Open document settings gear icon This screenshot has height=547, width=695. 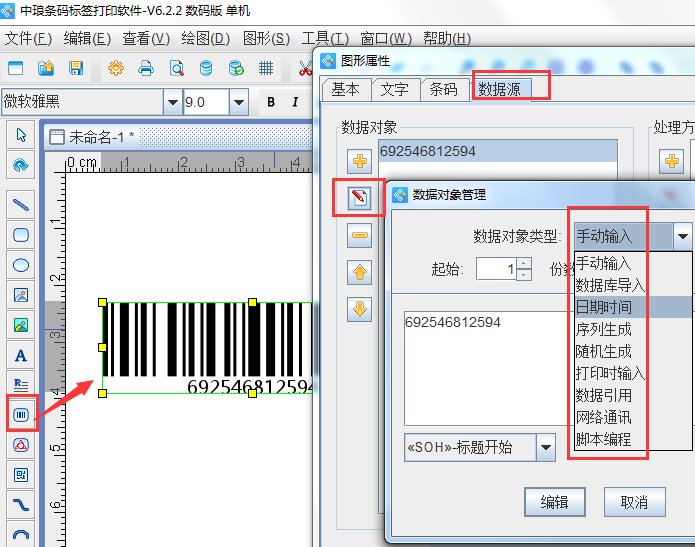[x=116, y=68]
